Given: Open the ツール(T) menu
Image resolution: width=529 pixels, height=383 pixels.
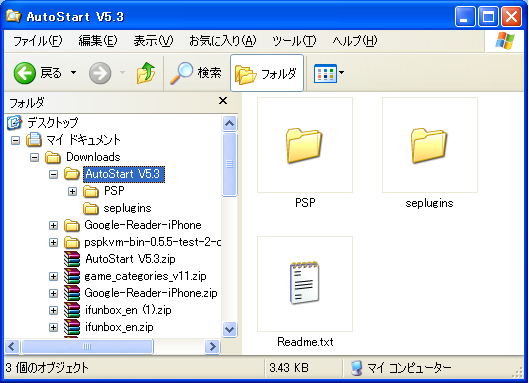Looking at the screenshot, I should pyautogui.click(x=295, y=41).
